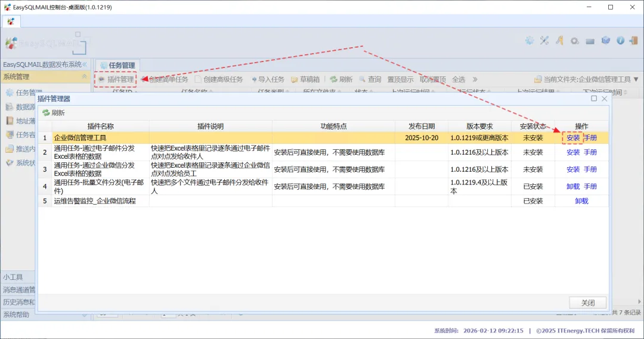Viewport: 644px width, 339px height.
Task: Click 创建简单任务 in the background toolbar
Action: (165, 79)
